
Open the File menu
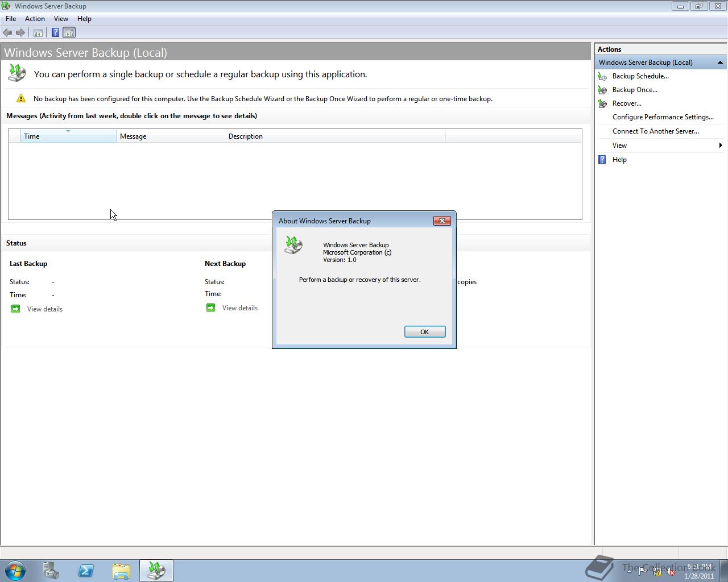tap(11, 19)
